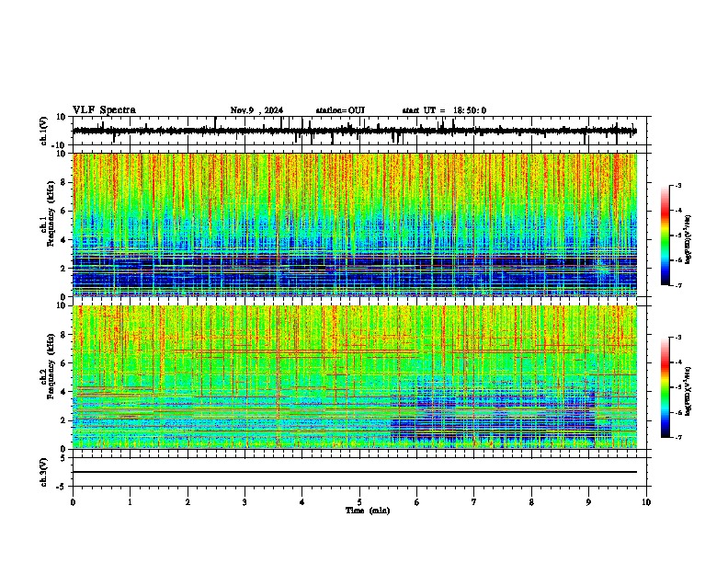Click time axis tick label "9"
Viewport: 728px width, 563px height.
pyautogui.click(x=588, y=502)
